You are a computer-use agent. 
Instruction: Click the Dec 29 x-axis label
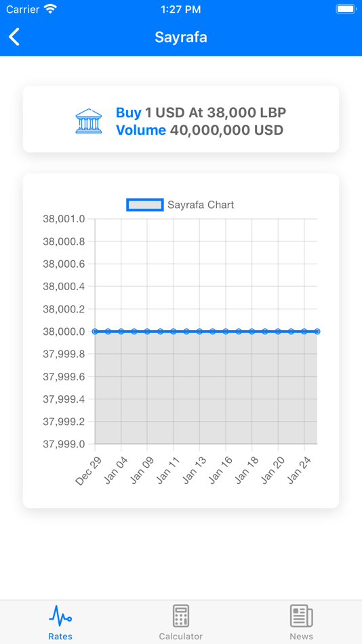click(87, 470)
